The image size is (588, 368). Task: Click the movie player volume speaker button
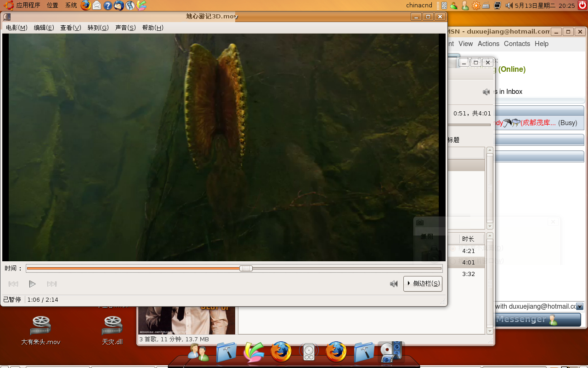click(394, 284)
